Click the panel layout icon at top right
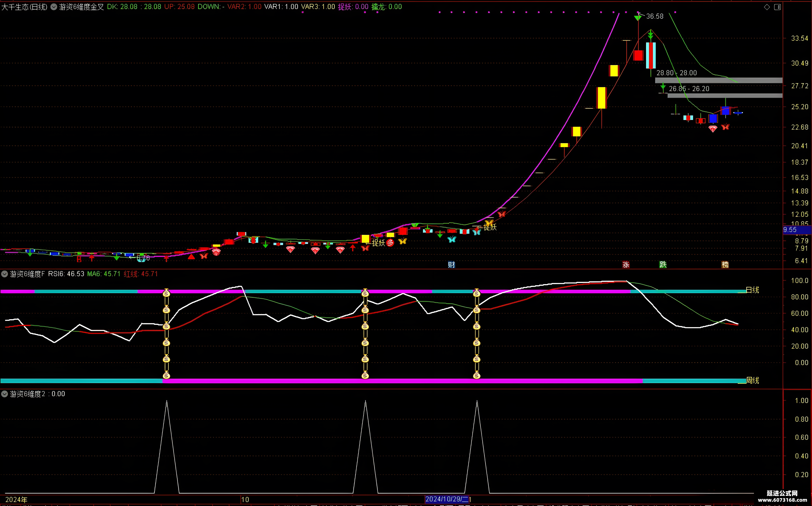This screenshot has height=506, width=812. click(x=777, y=7)
